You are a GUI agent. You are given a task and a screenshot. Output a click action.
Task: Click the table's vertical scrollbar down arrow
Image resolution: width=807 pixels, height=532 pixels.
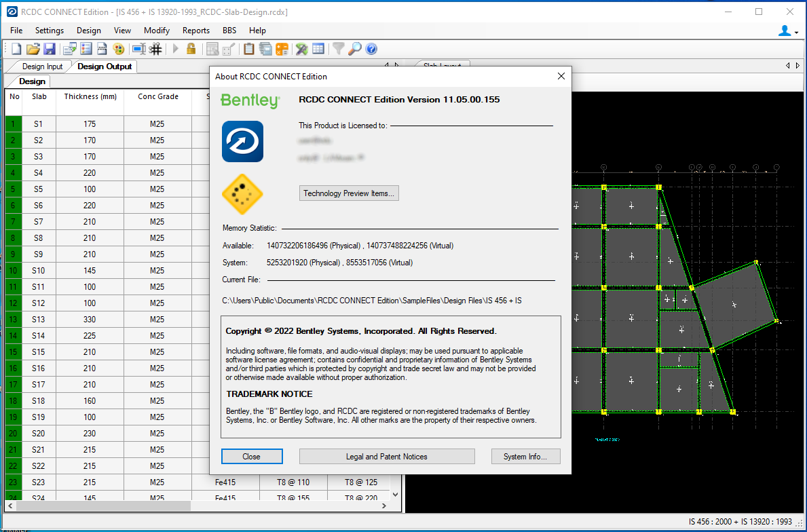(x=395, y=495)
